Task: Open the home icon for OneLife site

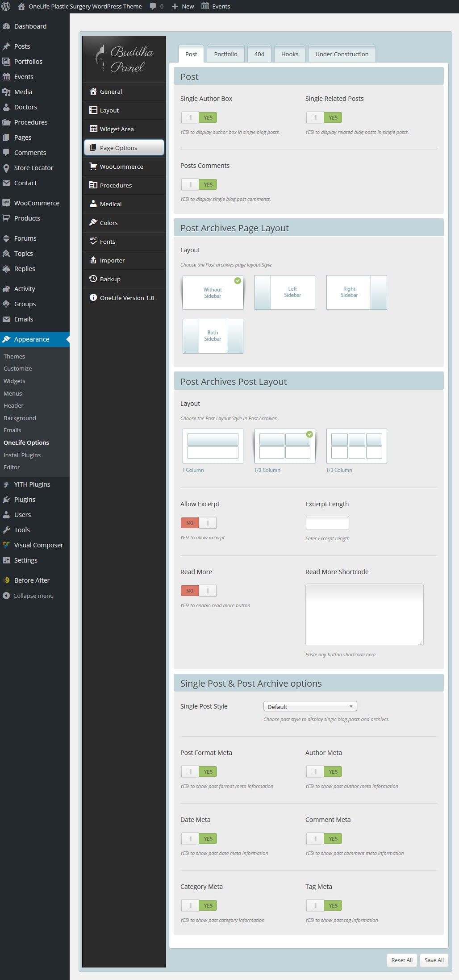Action: [x=21, y=6]
